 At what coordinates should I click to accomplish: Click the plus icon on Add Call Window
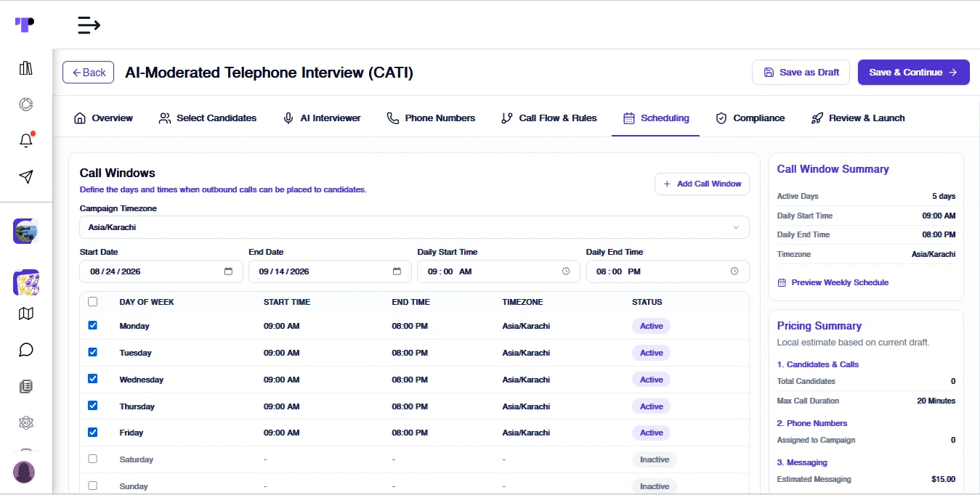(667, 184)
